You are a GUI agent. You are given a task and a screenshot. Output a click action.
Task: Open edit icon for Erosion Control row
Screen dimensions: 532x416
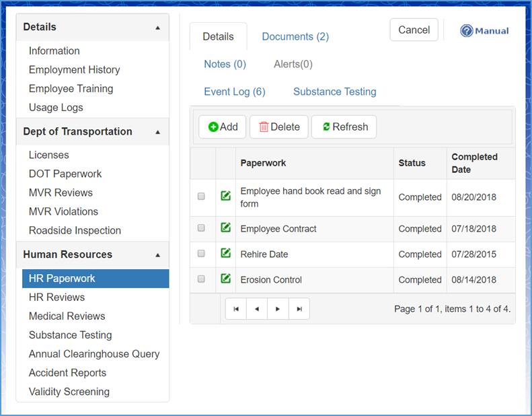tap(226, 279)
